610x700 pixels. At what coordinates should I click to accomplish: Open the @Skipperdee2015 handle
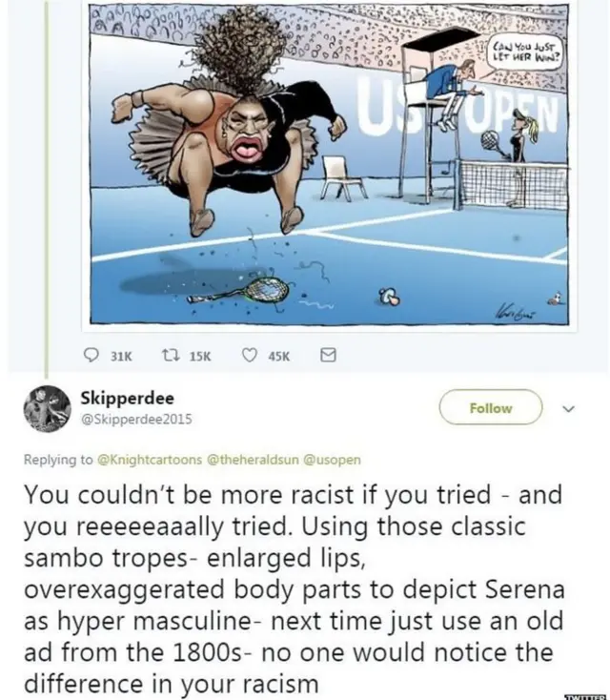(x=136, y=420)
